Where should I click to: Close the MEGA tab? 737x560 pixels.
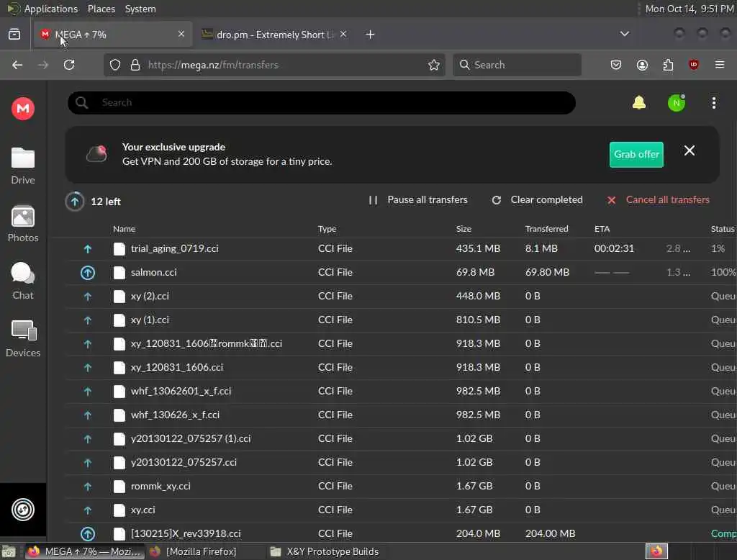[x=181, y=34]
